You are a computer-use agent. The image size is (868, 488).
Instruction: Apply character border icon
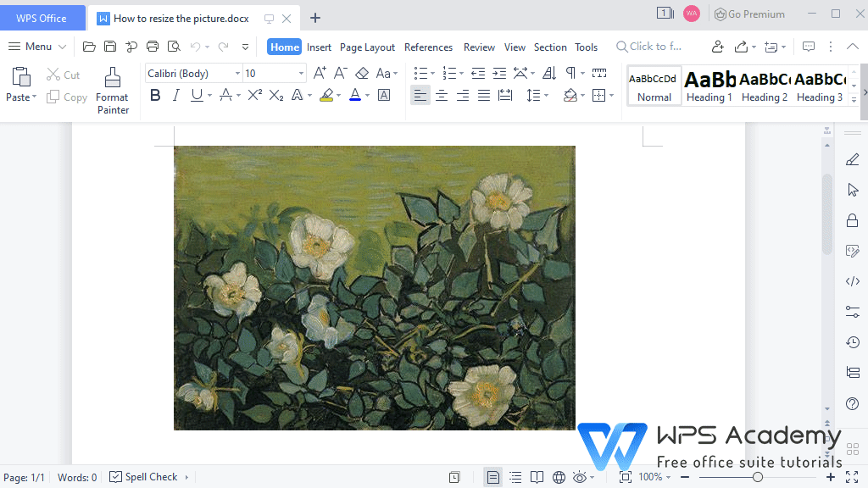pos(384,95)
